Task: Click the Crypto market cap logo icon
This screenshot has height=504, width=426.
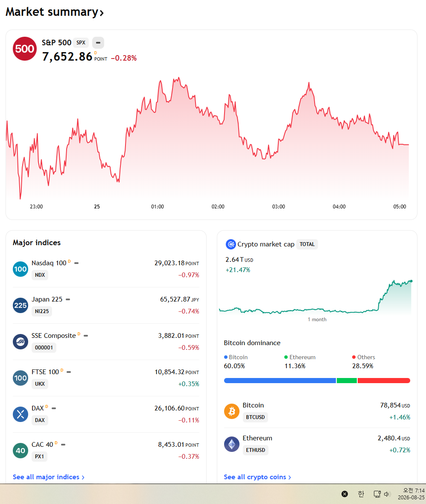Action: (x=231, y=244)
